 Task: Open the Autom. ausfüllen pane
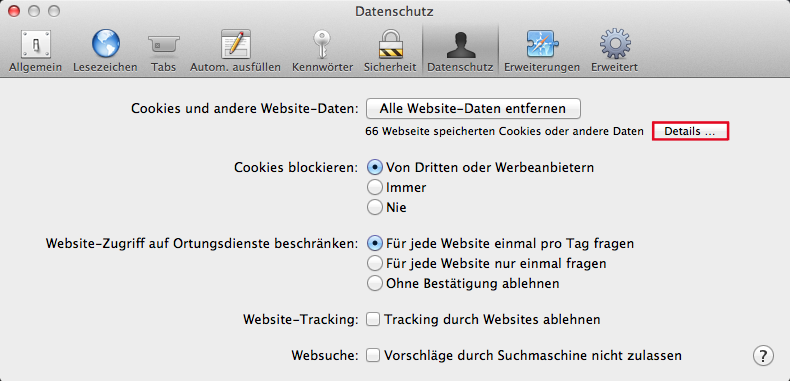click(235, 50)
